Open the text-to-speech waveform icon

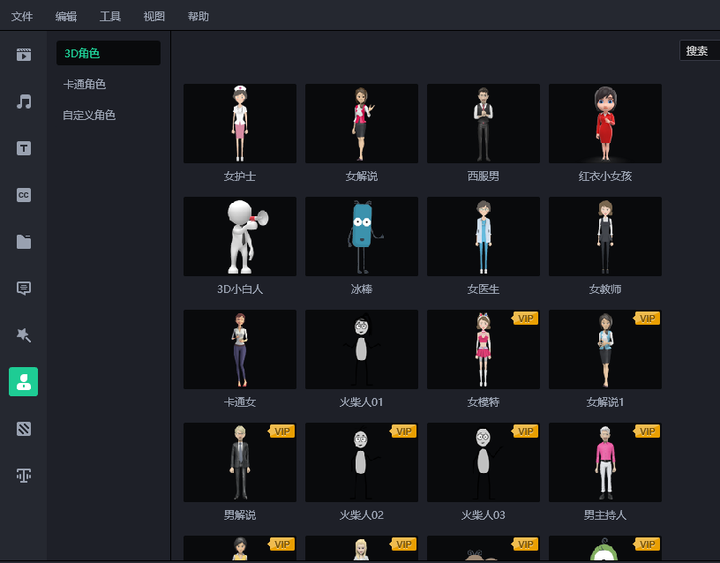(x=23, y=475)
